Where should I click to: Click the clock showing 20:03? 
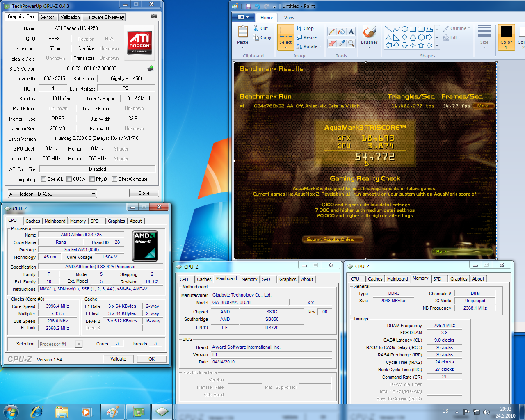click(x=505, y=409)
